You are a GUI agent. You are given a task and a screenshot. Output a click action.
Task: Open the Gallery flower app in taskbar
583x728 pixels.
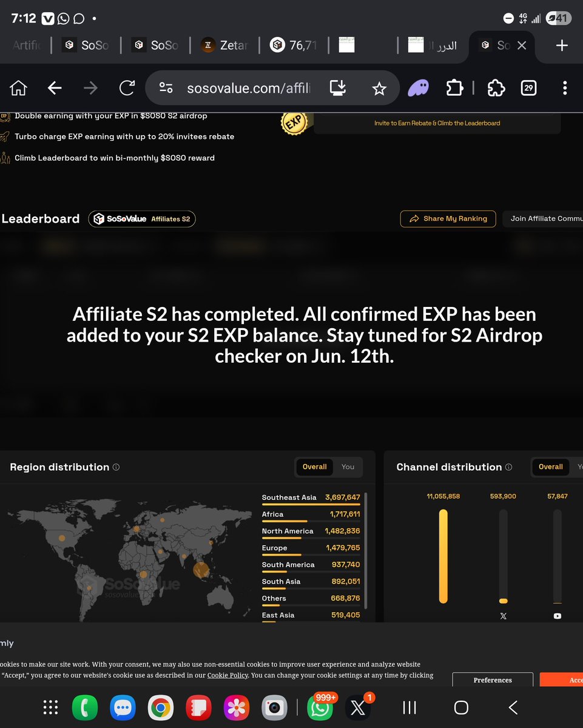(236, 707)
